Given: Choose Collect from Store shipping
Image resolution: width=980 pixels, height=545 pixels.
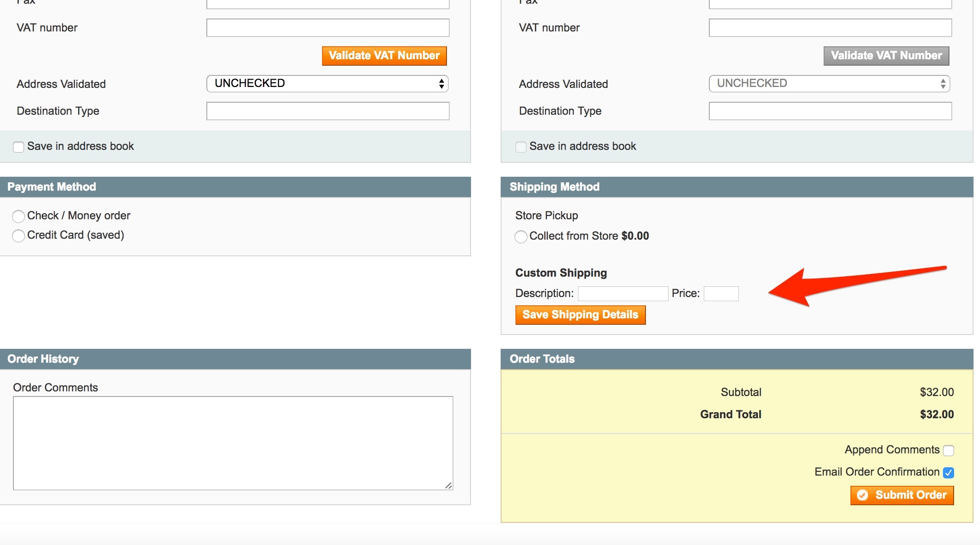Looking at the screenshot, I should [521, 237].
